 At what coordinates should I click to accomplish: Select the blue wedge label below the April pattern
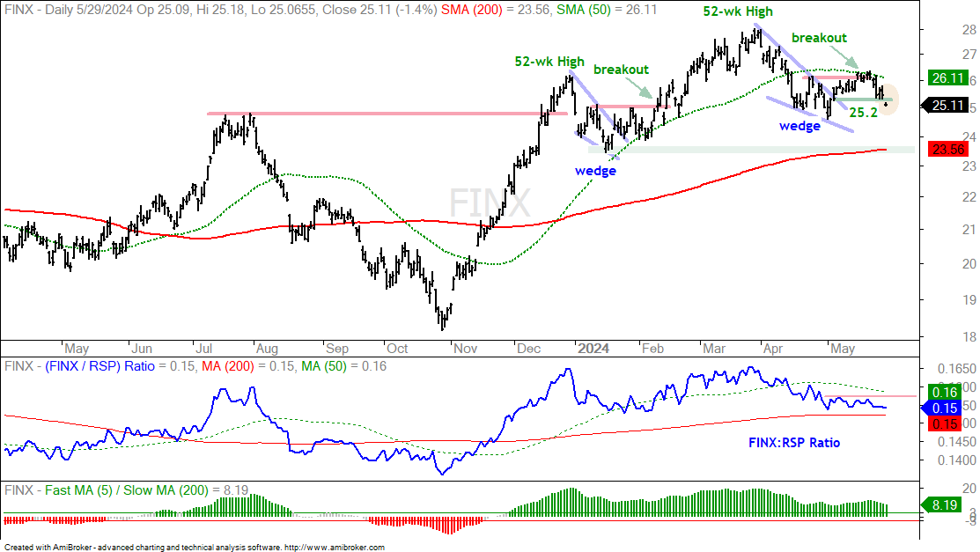pyautogui.click(x=799, y=126)
